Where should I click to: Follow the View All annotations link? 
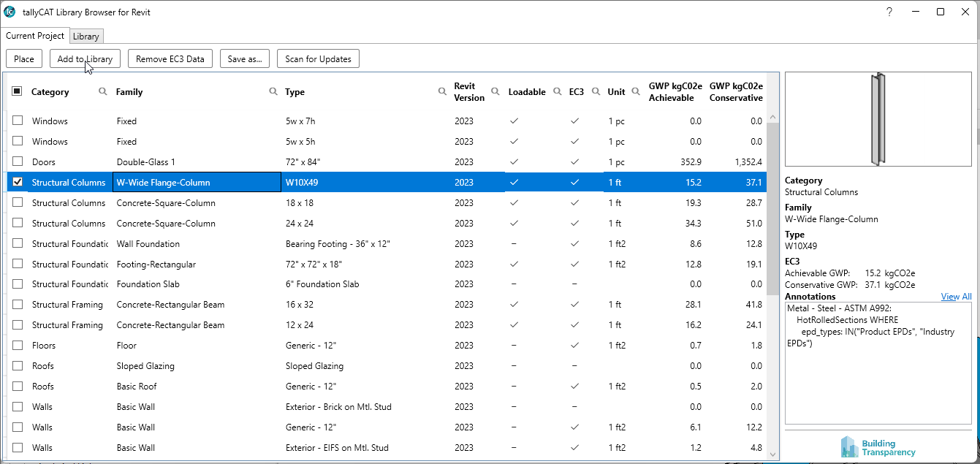(956, 297)
